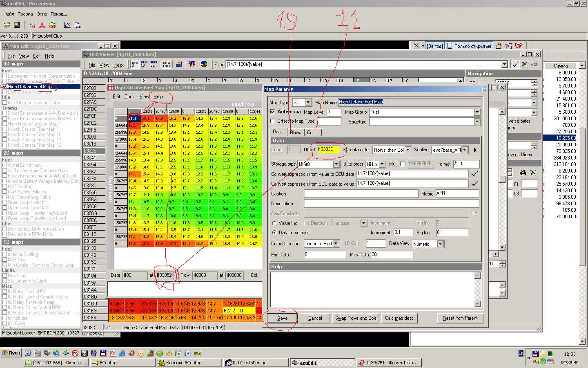Toggle High Octane Fuel Map checkbox in map tree
This screenshot has width=588, height=368.
tap(5, 87)
